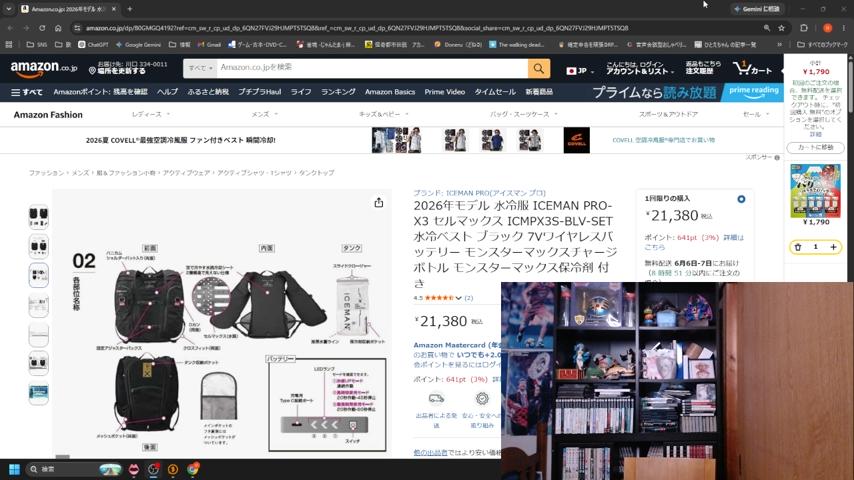The image size is (854, 480).
Task: Open a new browser tab with plus icon
Action: (130, 9)
